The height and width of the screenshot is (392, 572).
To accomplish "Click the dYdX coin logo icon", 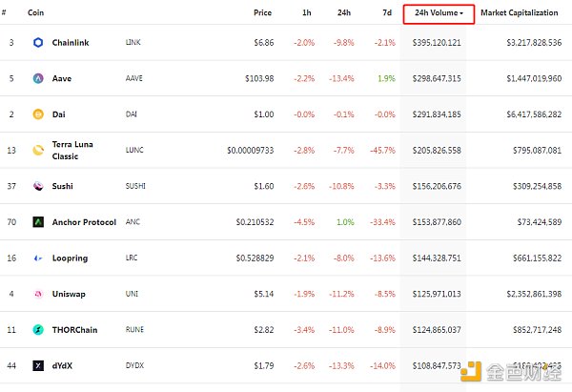I will [x=38, y=364].
